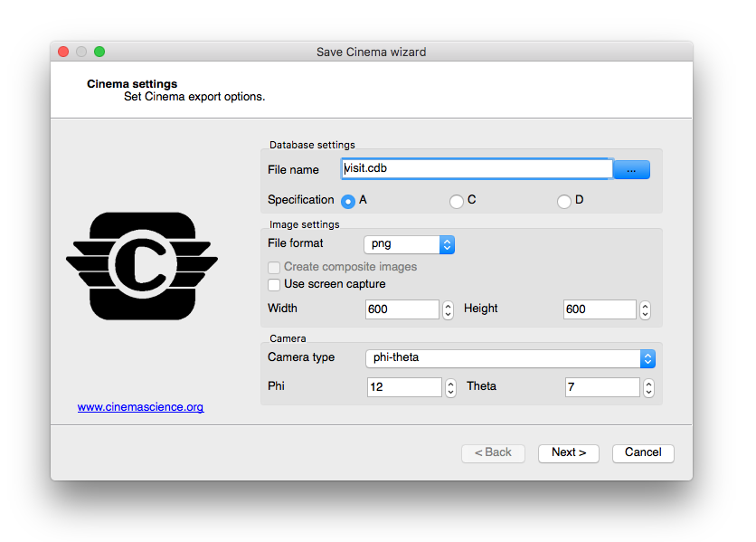Open the File format png dropdown
756x542 pixels.
click(x=409, y=244)
